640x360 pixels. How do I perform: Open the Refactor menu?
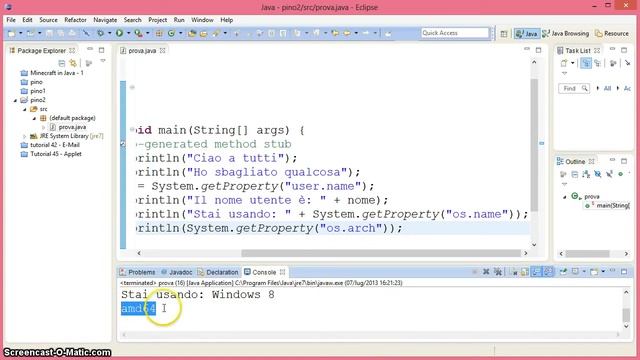75,20
